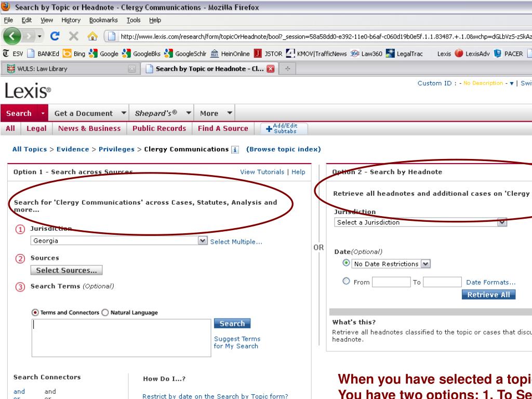532x399 pixels.
Task: Open the Custom ID dropdown arrow
Action: pos(512,84)
